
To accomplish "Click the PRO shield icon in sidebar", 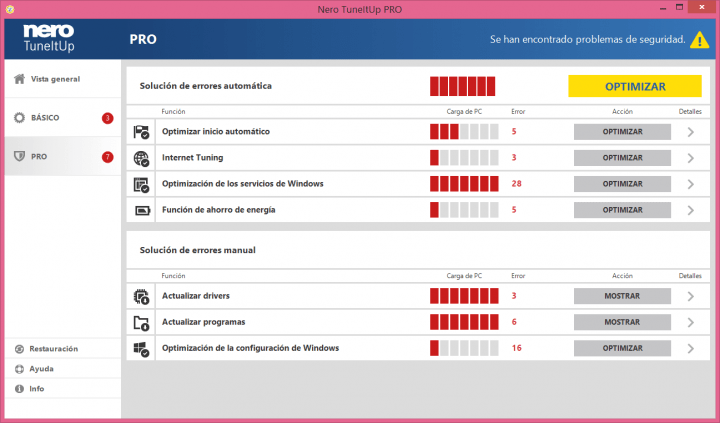I will (x=19, y=157).
